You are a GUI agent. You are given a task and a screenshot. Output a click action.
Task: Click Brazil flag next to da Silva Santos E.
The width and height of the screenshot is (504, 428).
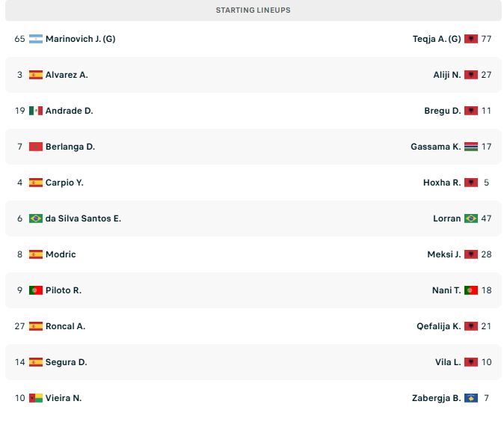click(36, 218)
